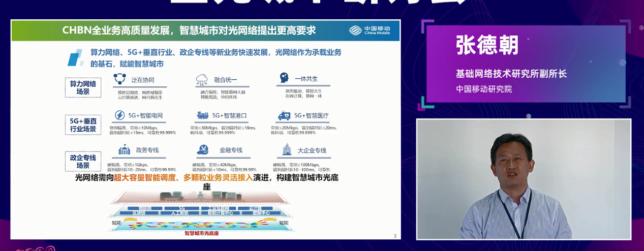644x251 pixels.
Task: Click the 5G+智慧港口 cargo ship icon
Action: pyautogui.click(x=202, y=115)
